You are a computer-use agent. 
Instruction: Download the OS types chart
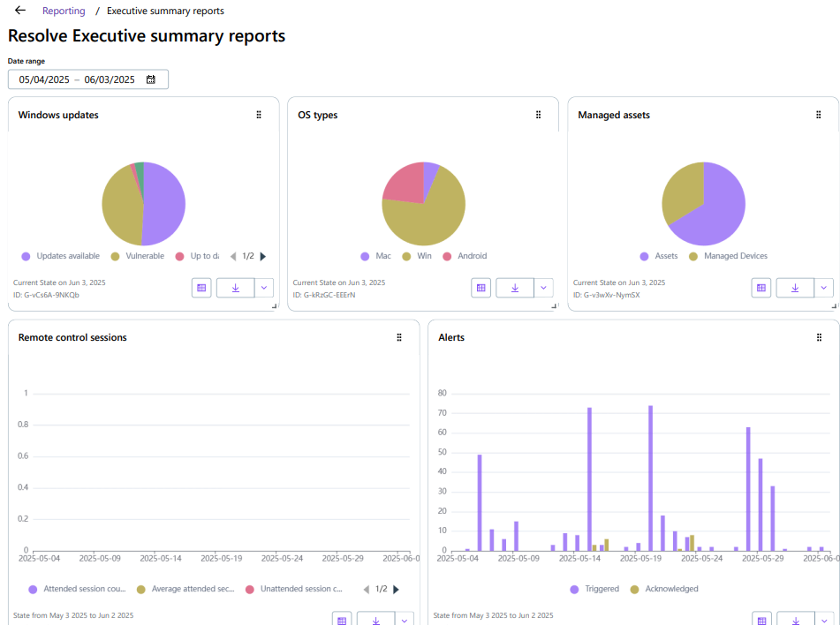(x=514, y=288)
